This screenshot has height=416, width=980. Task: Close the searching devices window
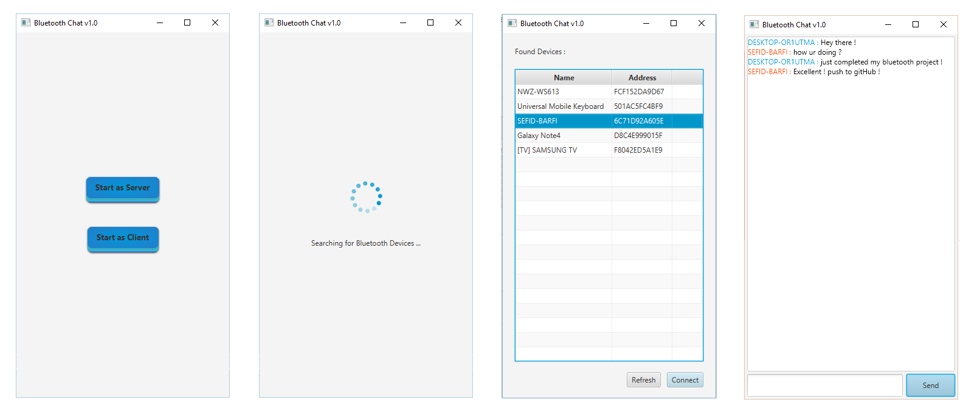tap(458, 23)
